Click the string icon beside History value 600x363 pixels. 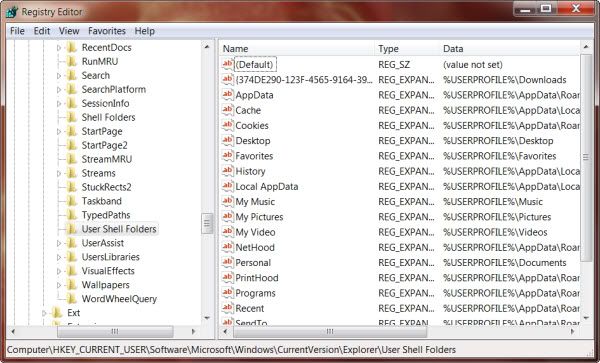(x=227, y=171)
